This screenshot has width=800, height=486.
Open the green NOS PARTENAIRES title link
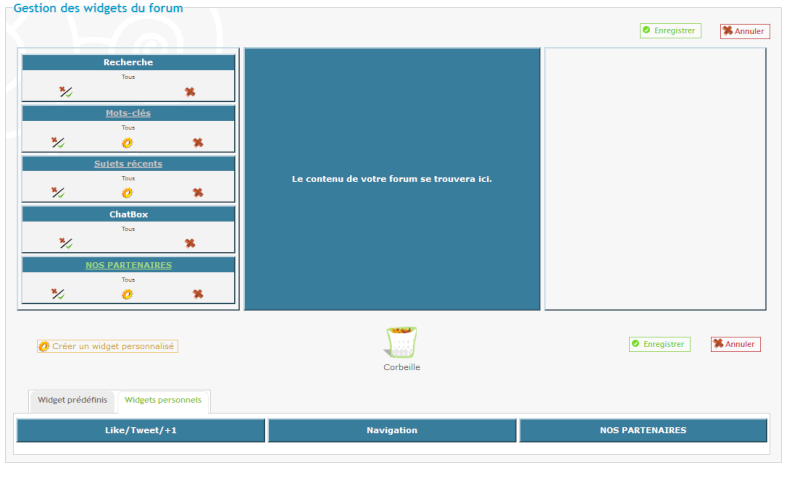tap(129, 265)
